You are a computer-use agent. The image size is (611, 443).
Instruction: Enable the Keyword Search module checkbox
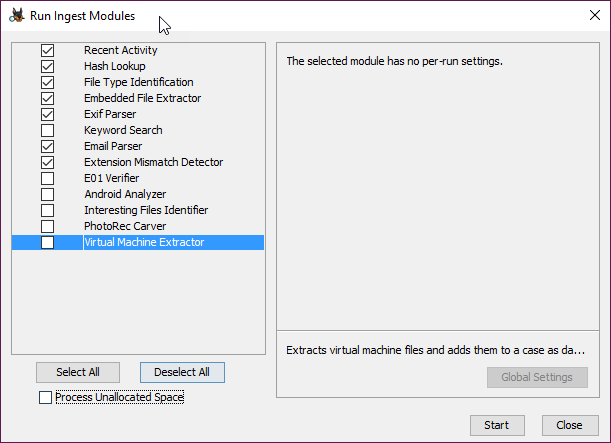coord(48,130)
